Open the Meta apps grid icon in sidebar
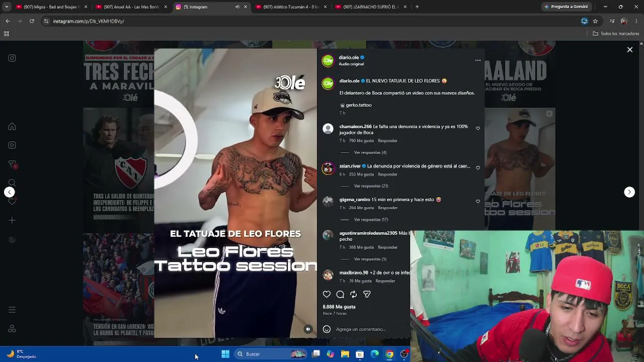644x362 pixels. [12, 329]
